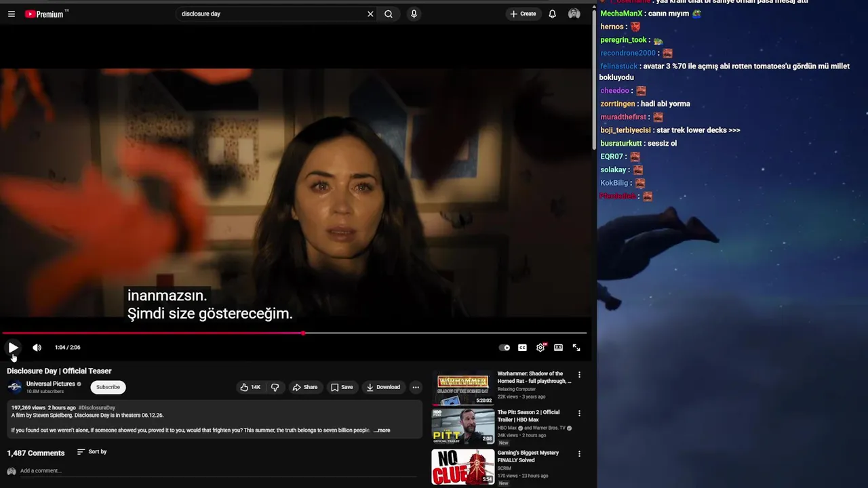Open more actions ellipsis under video

[416, 387]
